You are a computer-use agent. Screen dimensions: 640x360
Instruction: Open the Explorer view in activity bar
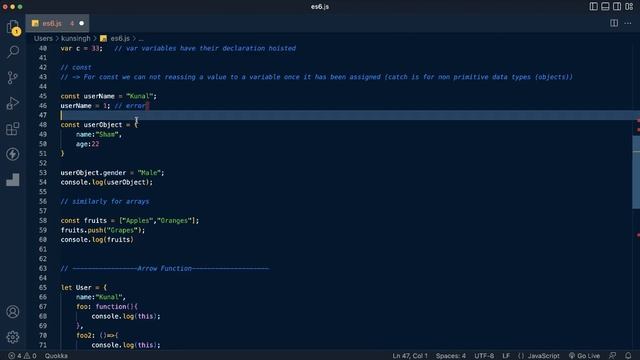coord(13,27)
